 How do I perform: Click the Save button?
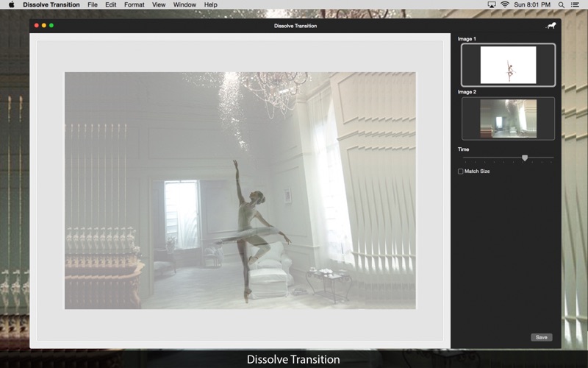click(x=541, y=337)
